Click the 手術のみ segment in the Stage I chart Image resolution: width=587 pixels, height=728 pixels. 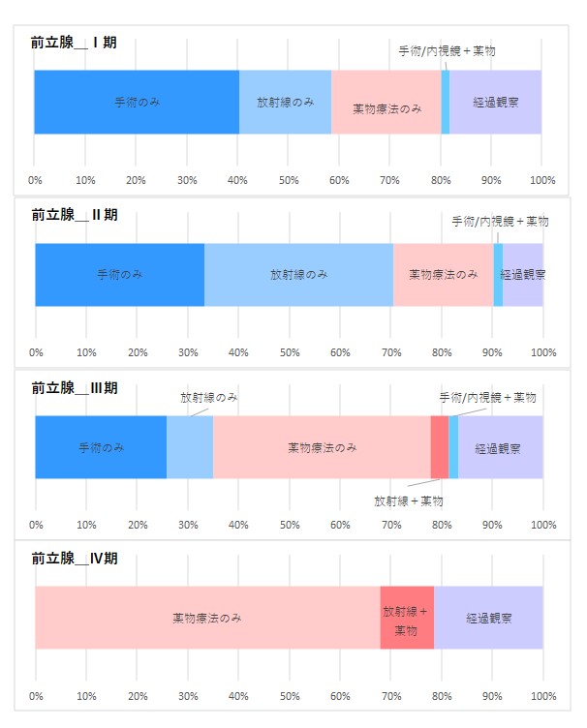pos(137,103)
